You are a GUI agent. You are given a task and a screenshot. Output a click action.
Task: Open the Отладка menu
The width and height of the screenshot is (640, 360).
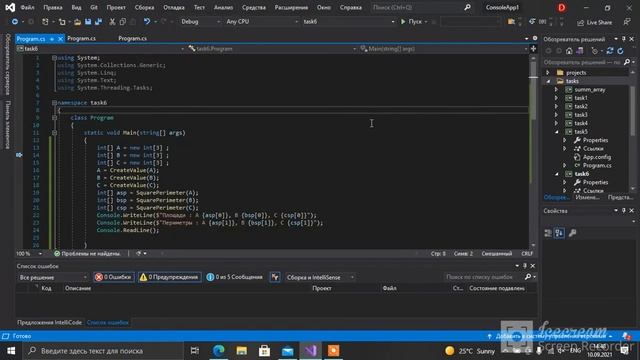(x=174, y=7)
